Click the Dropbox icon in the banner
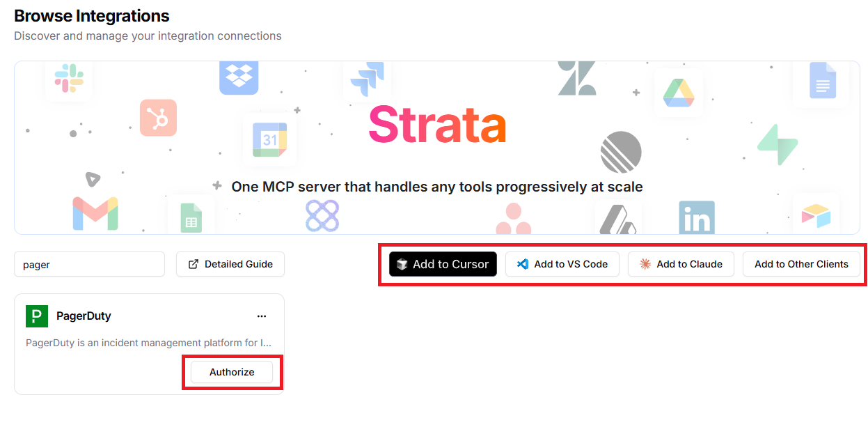The height and width of the screenshot is (434, 868). click(239, 78)
